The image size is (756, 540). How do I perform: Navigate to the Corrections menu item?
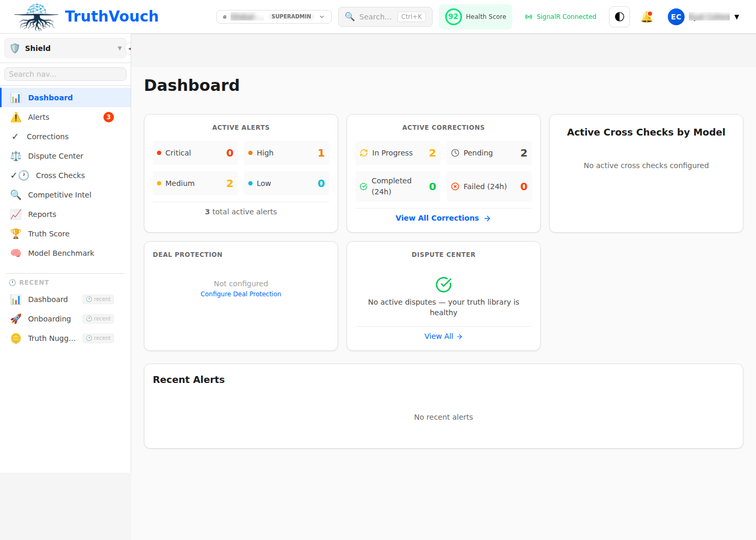point(48,136)
